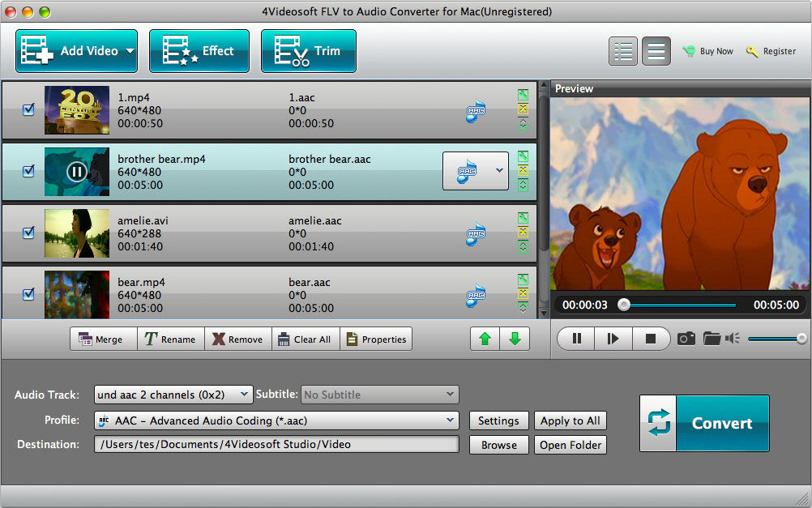Screen dimensions: 812x508
Task: Pause the preview video
Action: pyautogui.click(x=577, y=339)
